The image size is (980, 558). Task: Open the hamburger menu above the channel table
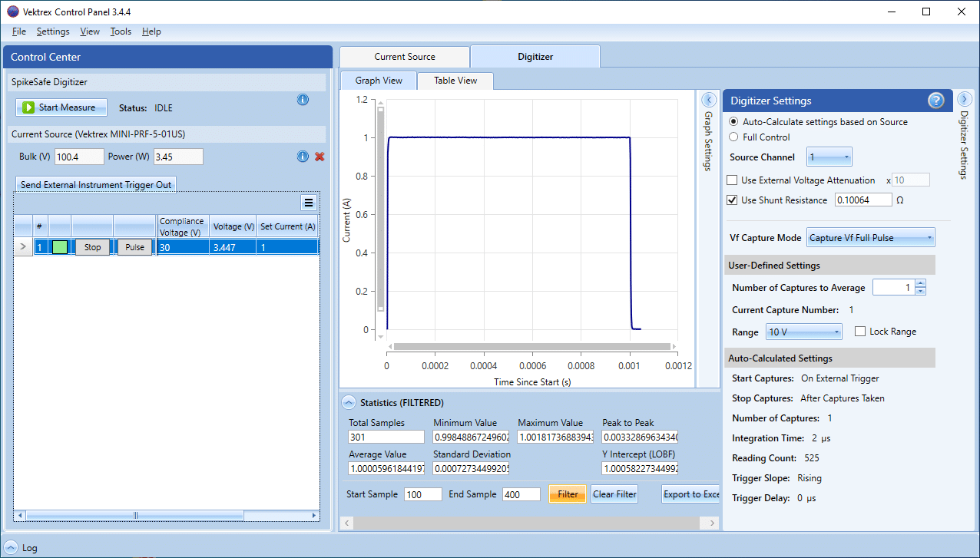coord(309,203)
